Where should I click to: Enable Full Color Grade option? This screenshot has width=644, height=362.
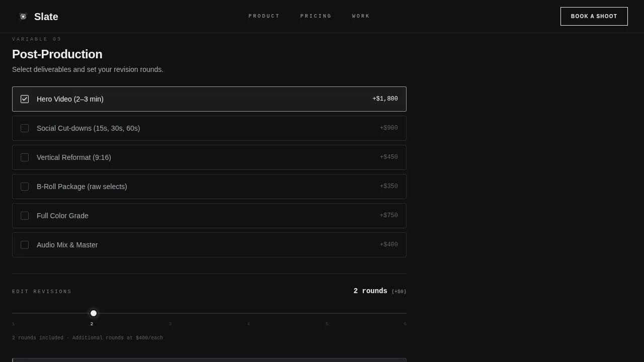point(25,216)
